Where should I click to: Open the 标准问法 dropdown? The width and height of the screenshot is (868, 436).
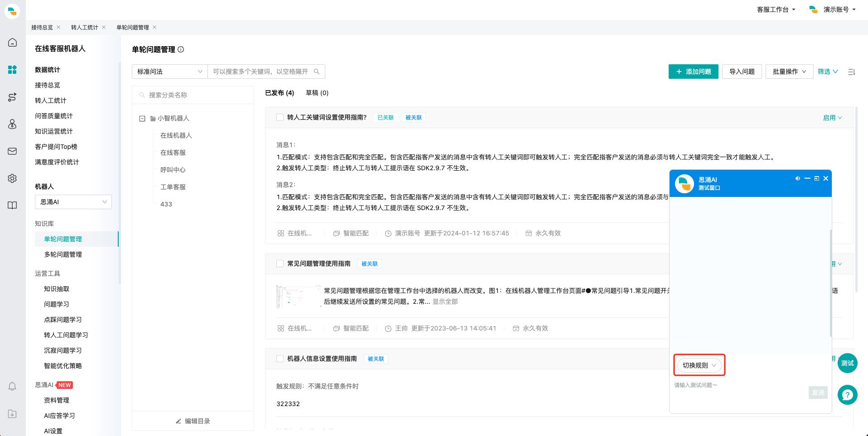click(x=170, y=72)
